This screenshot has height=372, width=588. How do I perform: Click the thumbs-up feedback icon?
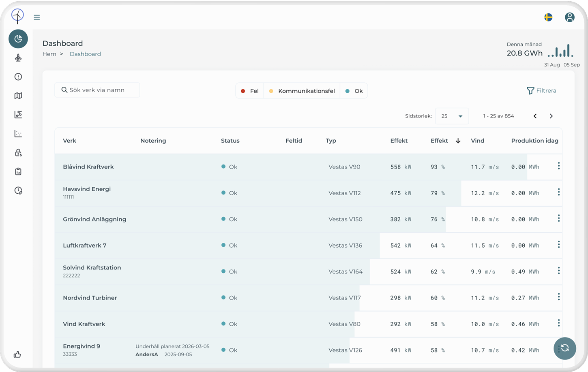click(x=17, y=354)
